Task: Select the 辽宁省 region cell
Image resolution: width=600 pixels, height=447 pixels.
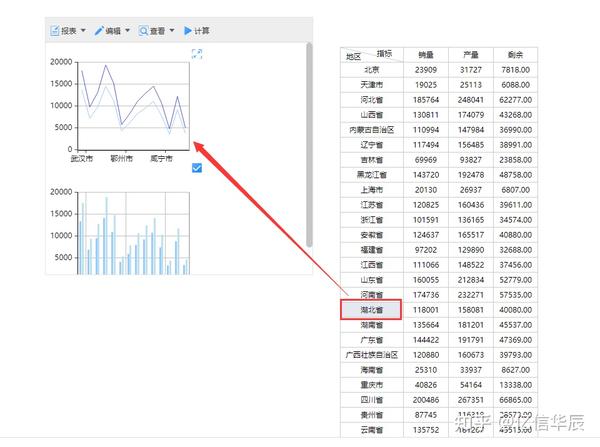Action: click(372, 145)
